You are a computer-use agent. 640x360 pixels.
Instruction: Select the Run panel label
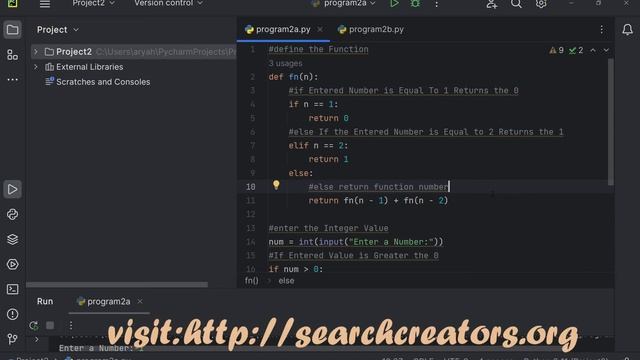pos(45,302)
